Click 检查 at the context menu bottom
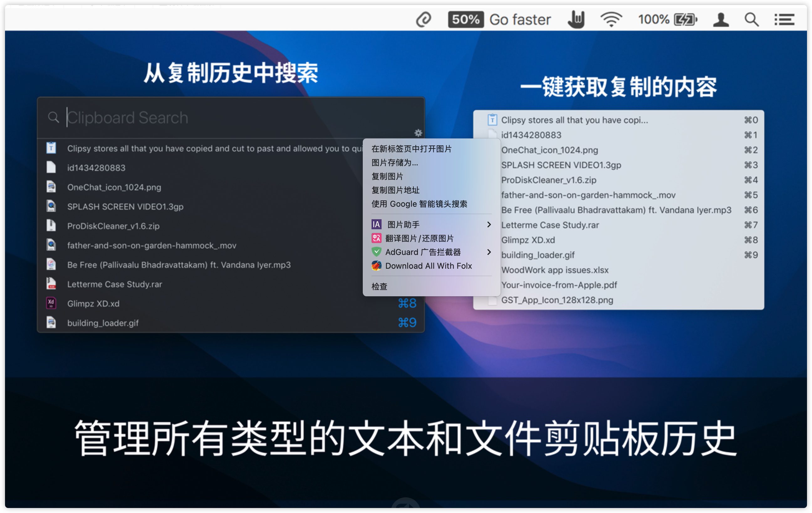 click(379, 287)
